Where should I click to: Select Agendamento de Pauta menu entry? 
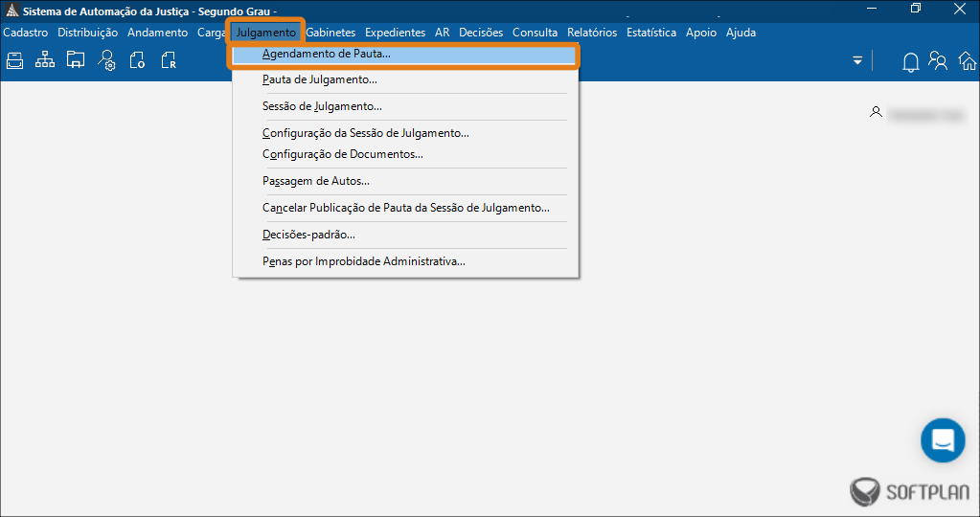point(403,55)
